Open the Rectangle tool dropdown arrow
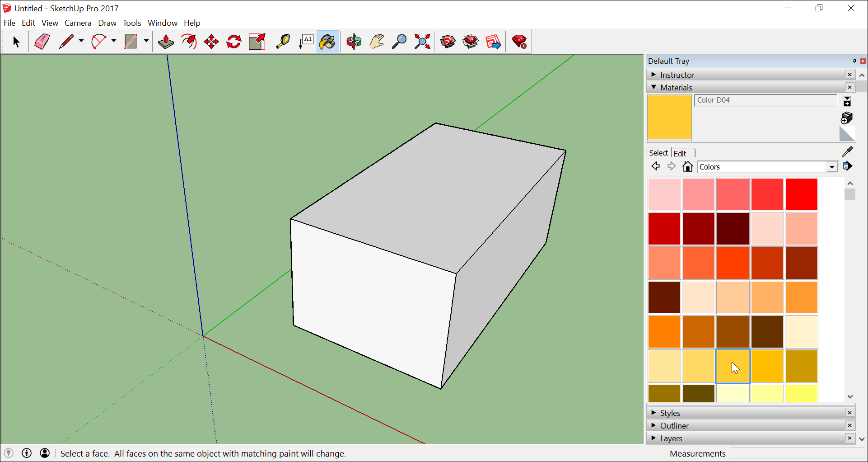The image size is (868, 462). [146, 41]
